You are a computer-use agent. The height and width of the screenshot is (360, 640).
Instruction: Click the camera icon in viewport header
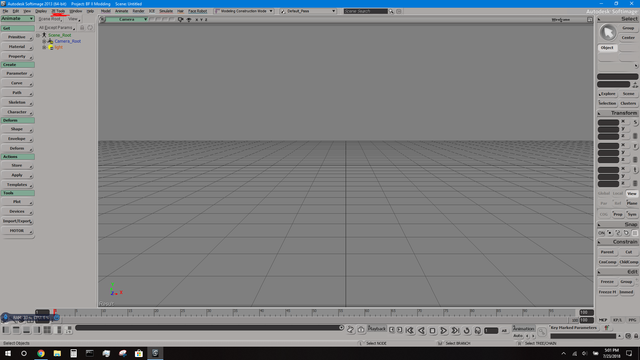(x=180, y=19)
